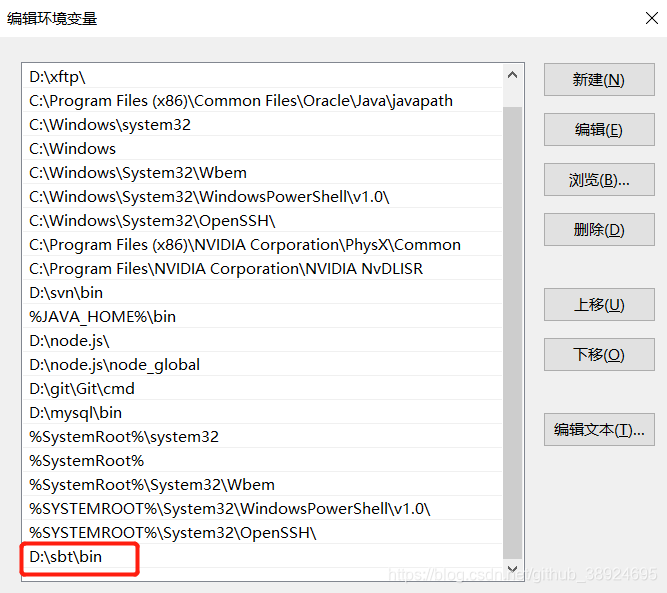This screenshot has width=667, height=593.
Task: Select the D:\sbt\bin entry
Action: point(262,556)
